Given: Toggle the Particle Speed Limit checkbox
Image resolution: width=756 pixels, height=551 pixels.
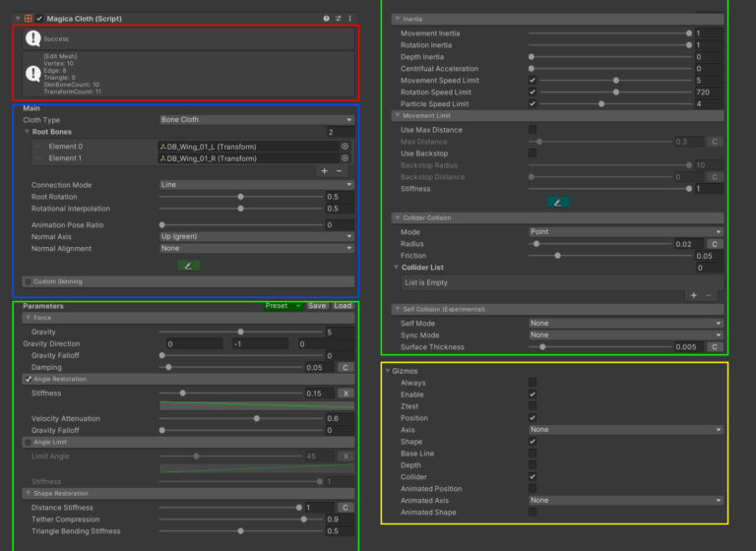Looking at the screenshot, I should (x=533, y=103).
